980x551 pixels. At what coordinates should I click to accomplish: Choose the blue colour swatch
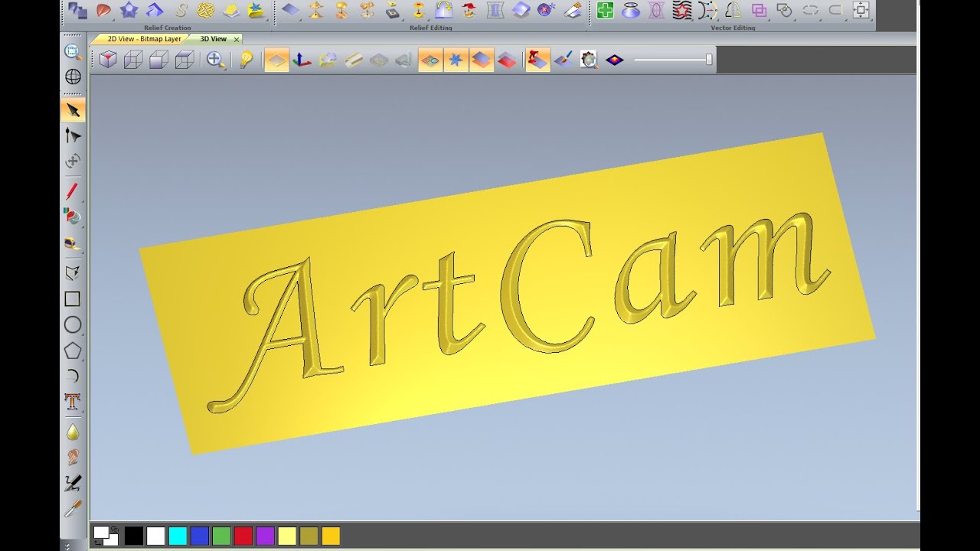pos(200,536)
